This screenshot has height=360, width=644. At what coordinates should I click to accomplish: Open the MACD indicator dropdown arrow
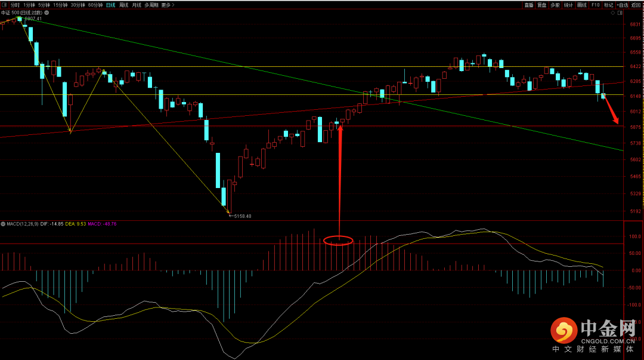pyautogui.click(x=3, y=224)
